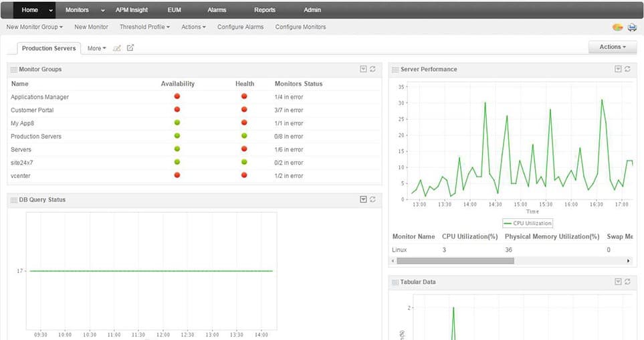This screenshot has height=340, width=644.
Task: Open Applications Manager monitor group
Action: [40, 97]
